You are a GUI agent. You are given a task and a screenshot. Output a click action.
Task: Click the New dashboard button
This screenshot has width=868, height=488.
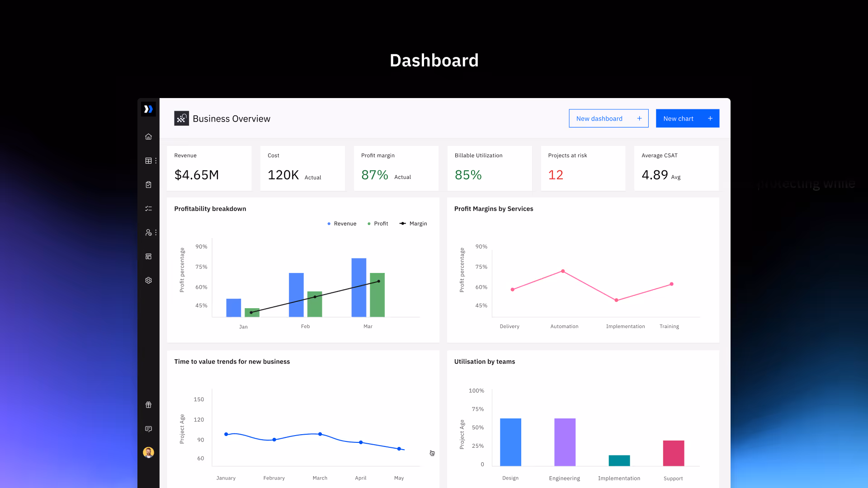[x=609, y=118]
